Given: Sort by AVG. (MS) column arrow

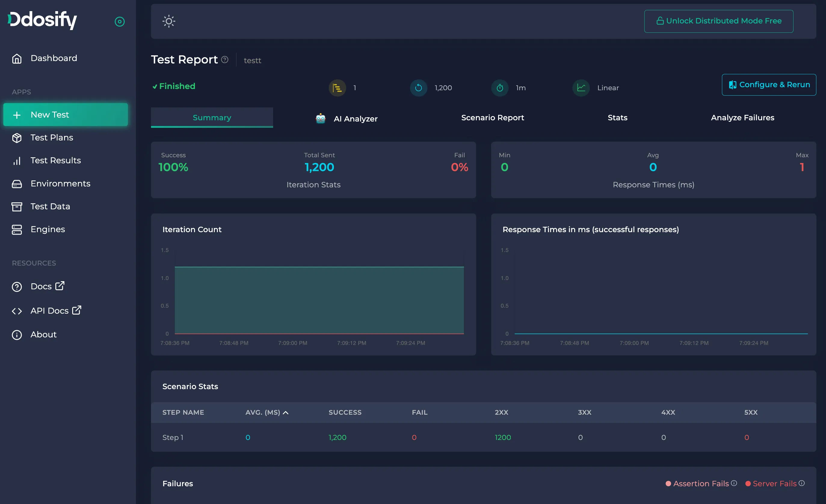Looking at the screenshot, I should pyautogui.click(x=286, y=413).
